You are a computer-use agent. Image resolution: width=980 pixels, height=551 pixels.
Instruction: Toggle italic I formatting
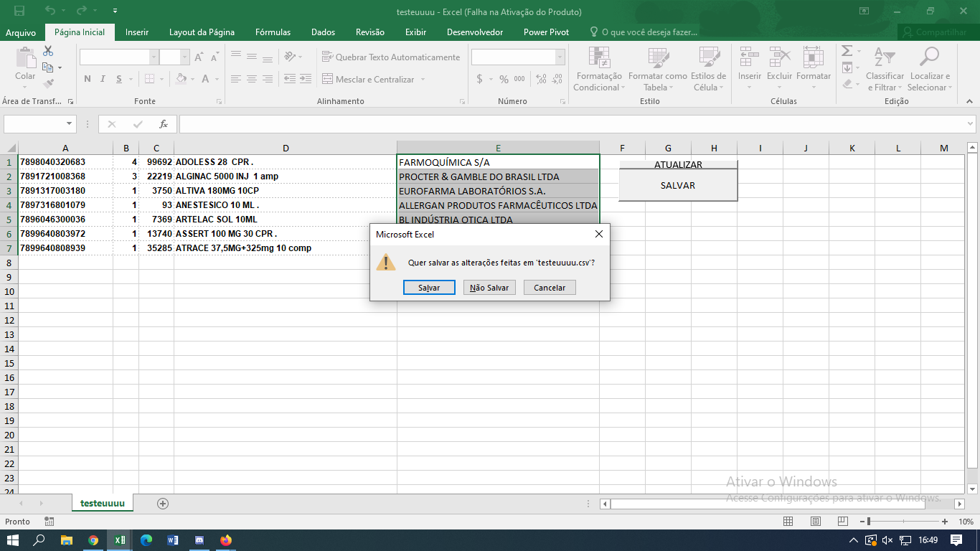pos(103,79)
